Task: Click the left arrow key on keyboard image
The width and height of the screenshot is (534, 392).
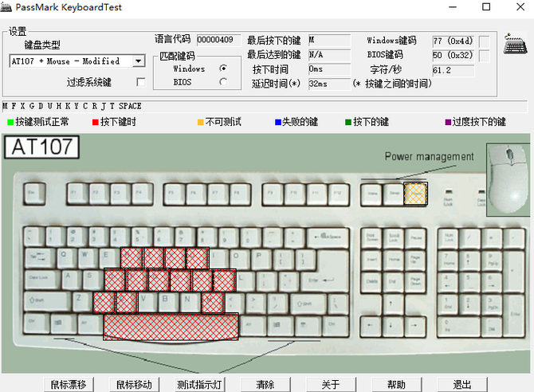Action: coord(371,327)
